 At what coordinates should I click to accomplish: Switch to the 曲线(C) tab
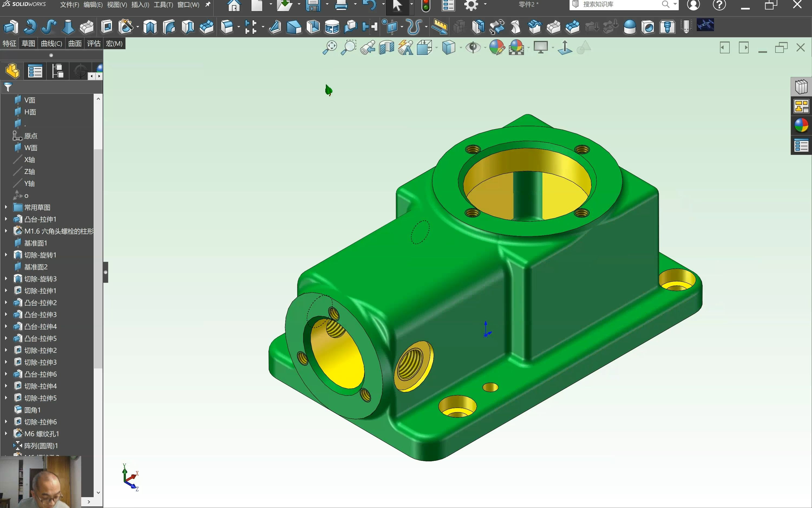click(x=51, y=44)
